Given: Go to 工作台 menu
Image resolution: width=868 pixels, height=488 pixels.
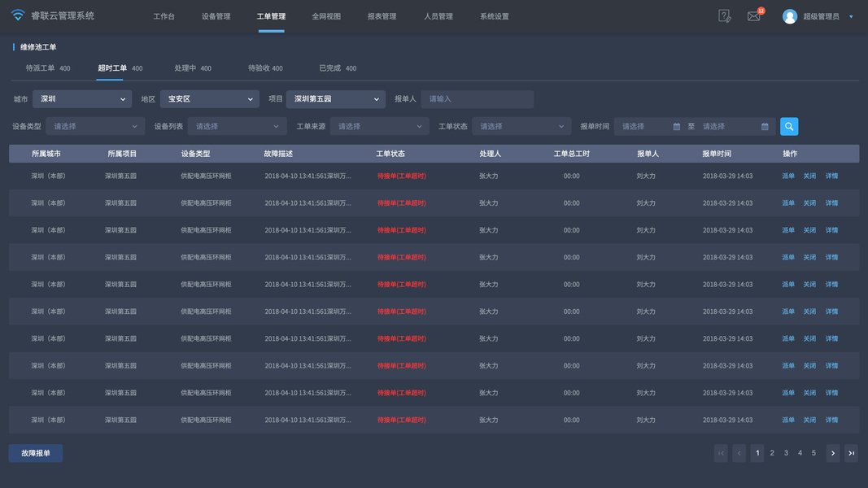Looking at the screenshot, I should pos(164,16).
